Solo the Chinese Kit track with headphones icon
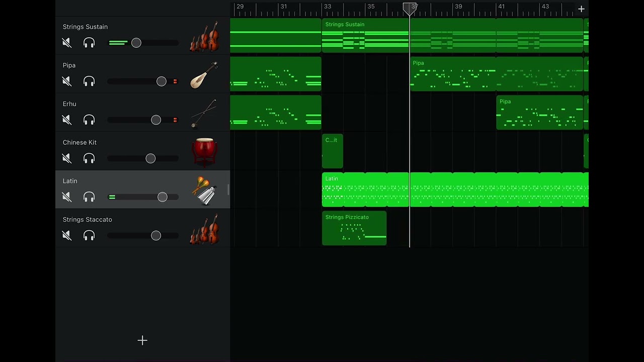 (x=89, y=158)
